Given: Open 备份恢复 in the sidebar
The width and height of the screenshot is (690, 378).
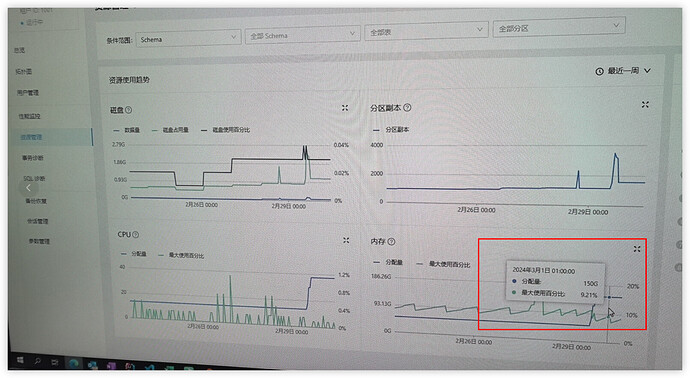Looking at the screenshot, I should pyautogui.click(x=36, y=201).
